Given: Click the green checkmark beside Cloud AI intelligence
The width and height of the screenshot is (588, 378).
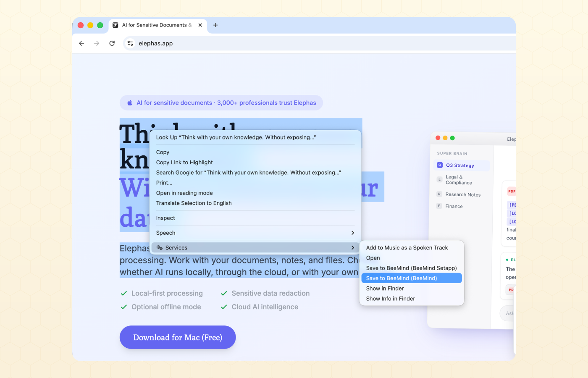Looking at the screenshot, I should coord(224,307).
